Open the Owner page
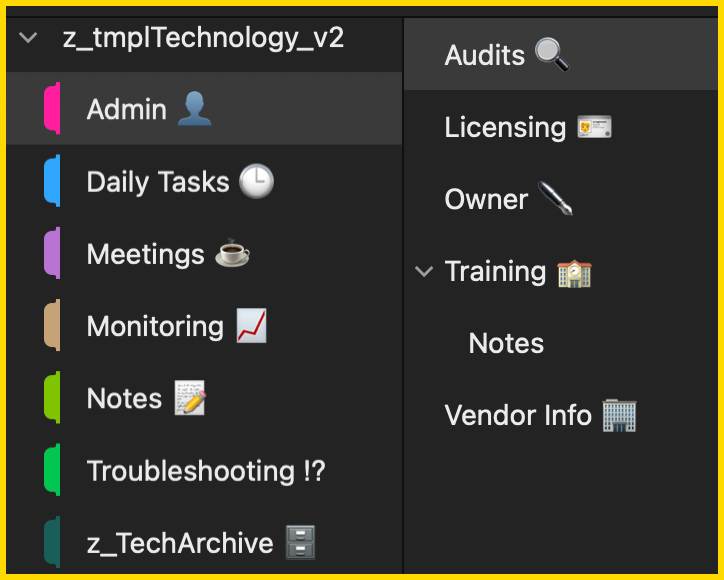 pos(561,199)
